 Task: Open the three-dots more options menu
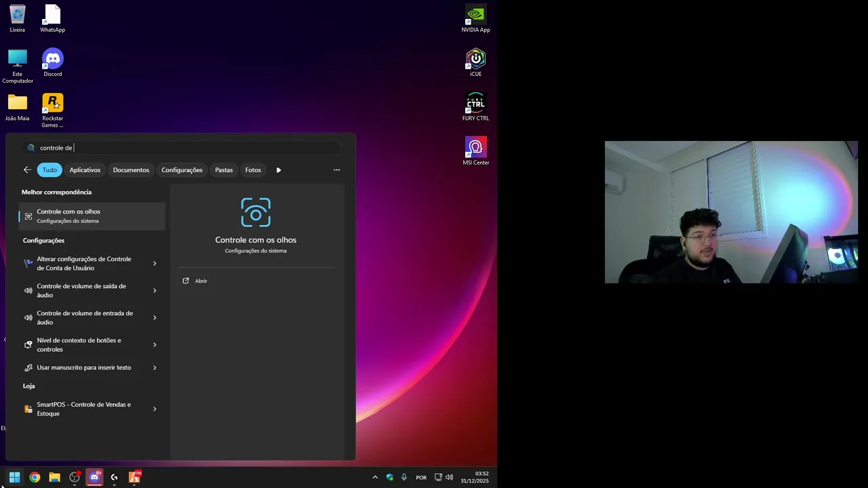pos(336,170)
